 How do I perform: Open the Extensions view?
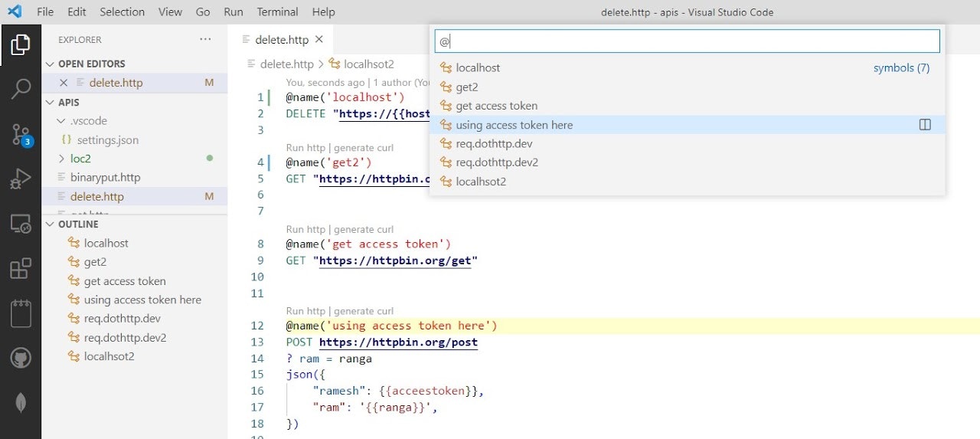tap(21, 268)
